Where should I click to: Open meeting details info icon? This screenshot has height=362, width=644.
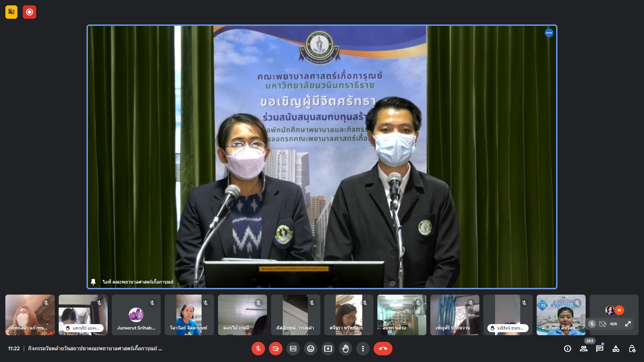568,349
